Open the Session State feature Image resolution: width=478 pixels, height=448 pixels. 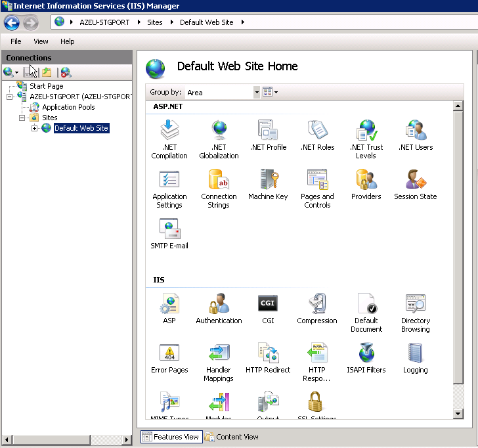[x=416, y=185]
